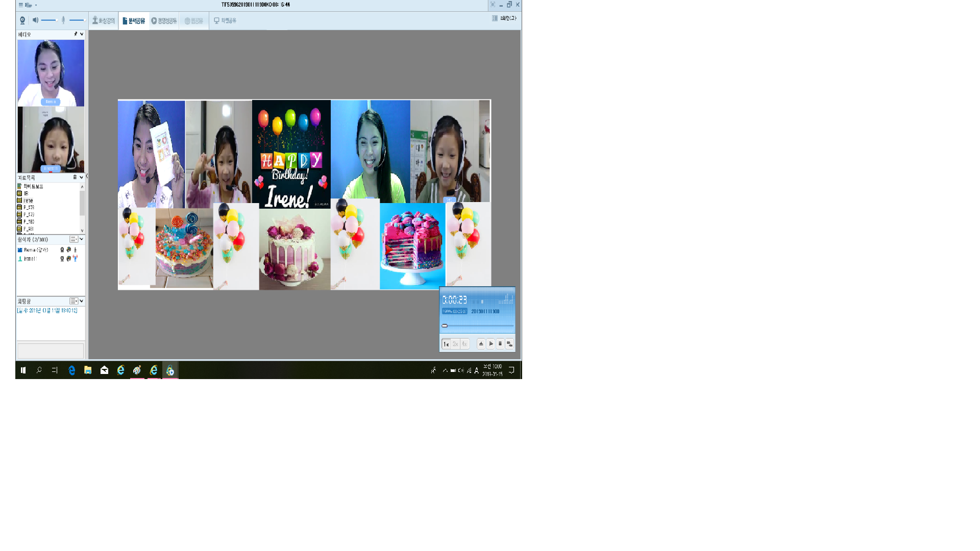Collapse the video panel with its chevron
The width and height of the screenshot is (980, 551).
tap(82, 34)
